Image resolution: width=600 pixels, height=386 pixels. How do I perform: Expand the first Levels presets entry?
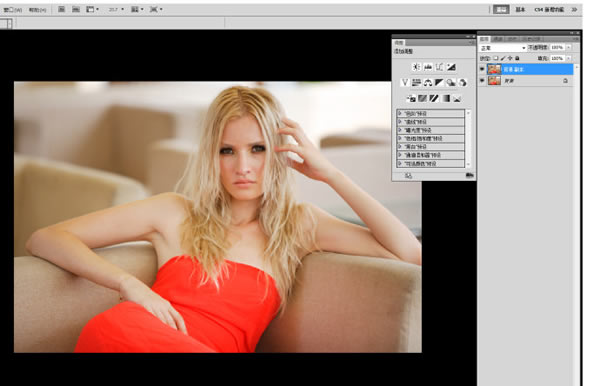click(x=430, y=113)
